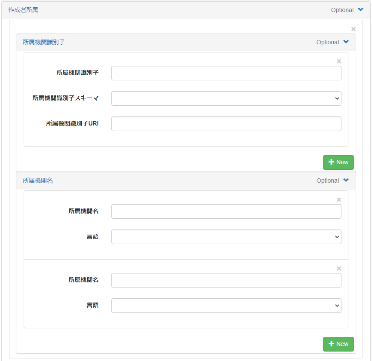Focus the 所属機関識別子 text field
This screenshot has height=361, width=372.
click(226, 73)
